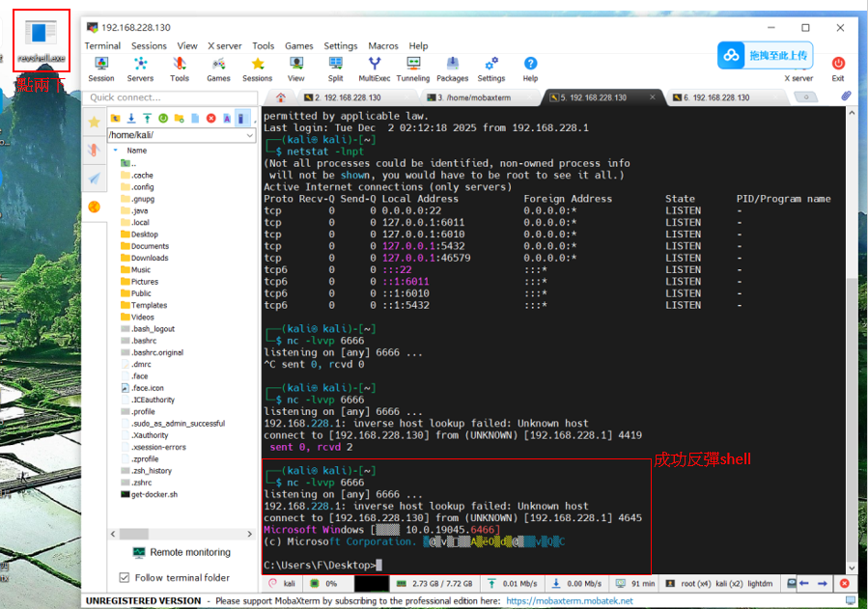The height and width of the screenshot is (609, 868).
Task: Click in the Quick connect field
Action: click(171, 97)
